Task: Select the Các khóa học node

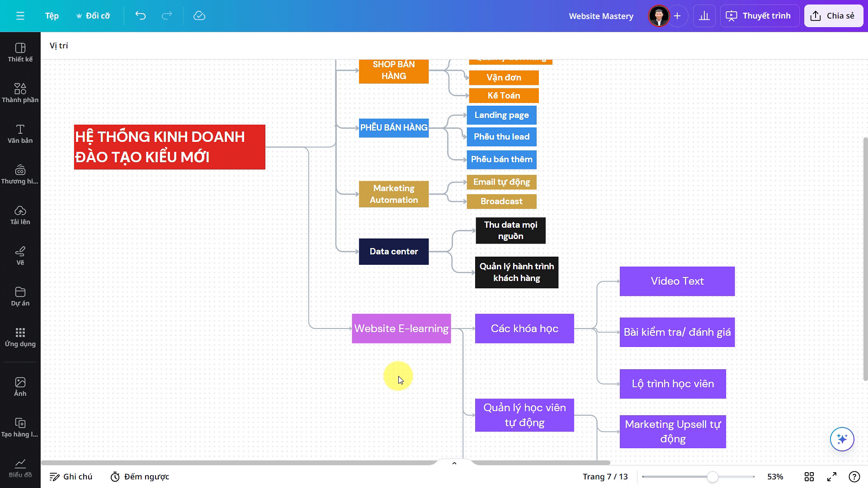Action: [x=524, y=328]
